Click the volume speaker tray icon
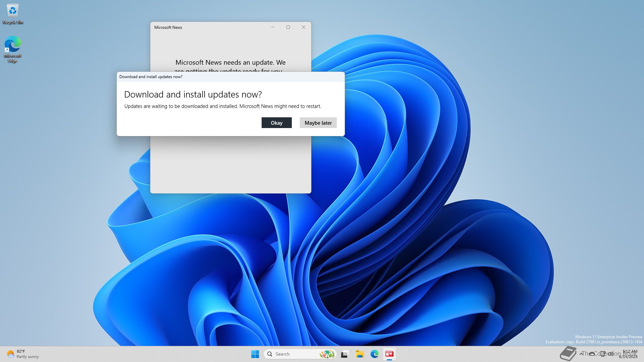This screenshot has width=644, height=362. pyautogui.click(x=611, y=354)
